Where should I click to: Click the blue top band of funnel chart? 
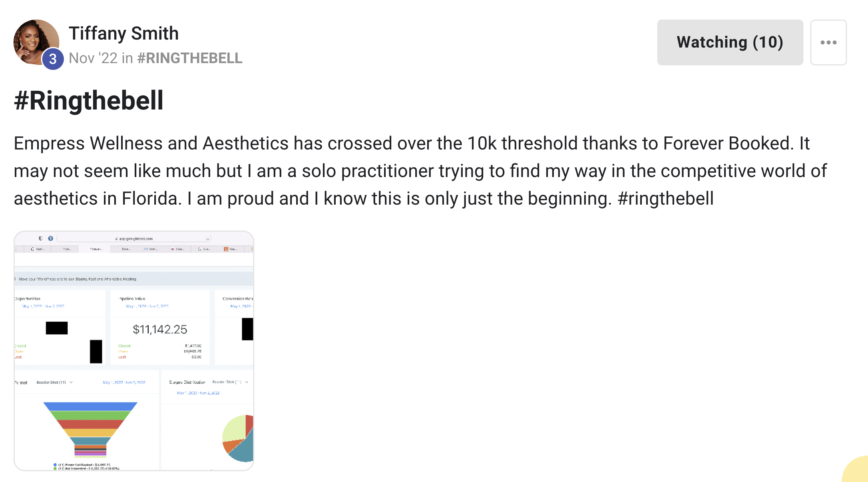click(90, 406)
